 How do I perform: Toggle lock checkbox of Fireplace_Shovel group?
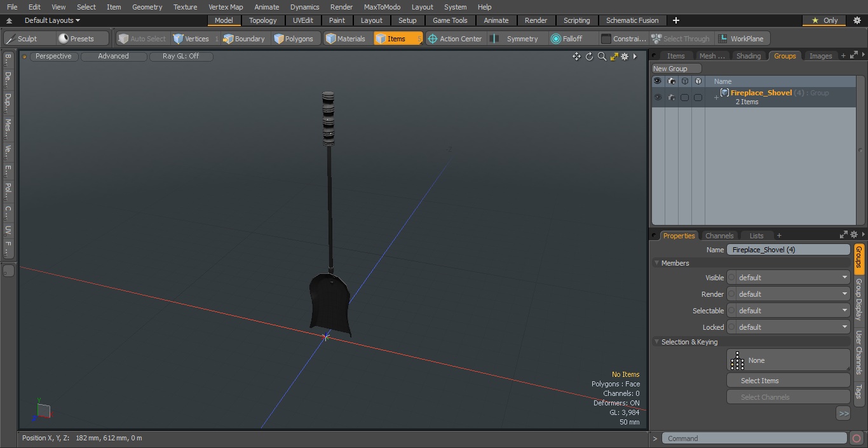click(x=698, y=97)
